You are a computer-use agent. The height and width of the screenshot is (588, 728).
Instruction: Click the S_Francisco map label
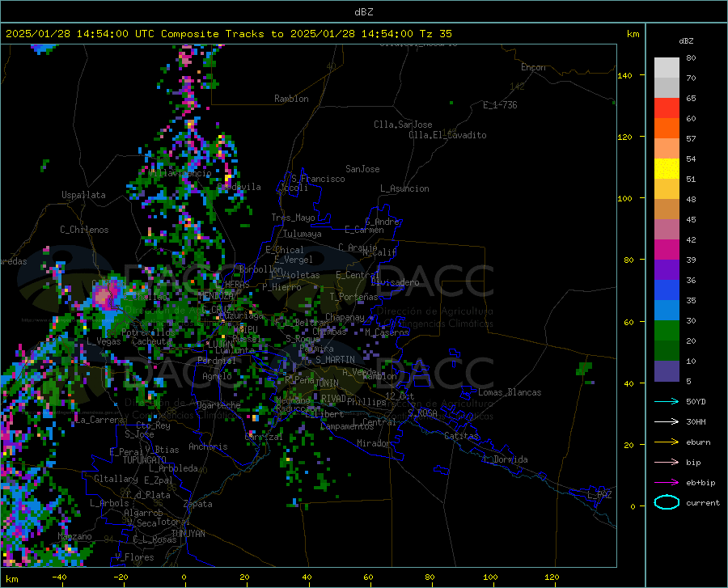[318, 179]
